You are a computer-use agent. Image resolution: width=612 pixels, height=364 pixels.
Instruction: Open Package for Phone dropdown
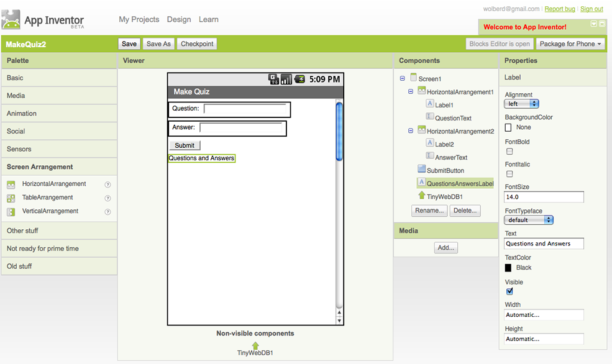pos(570,43)
